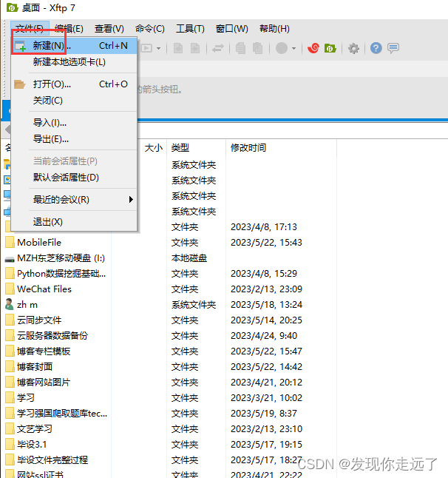The height and width of the screenshot is (478, 448).
Task: Select 毕设文件完整过程 folder
Action: point(52,460)
